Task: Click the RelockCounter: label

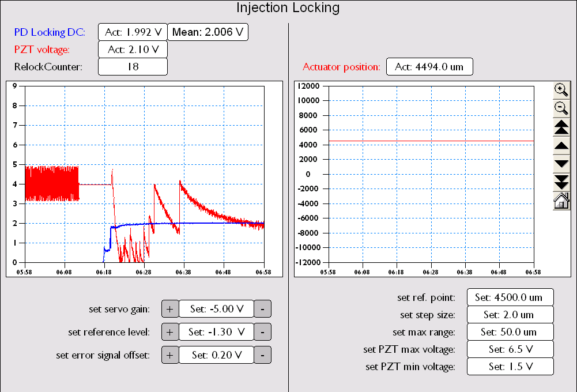Action: pyautogui.click(x=48, y=67)
